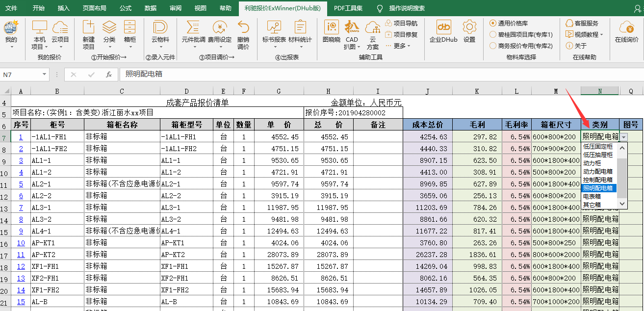Click scroll down arrow of dropdown list
Viewport: 644px width, 311px height.
tap(622, 204)
